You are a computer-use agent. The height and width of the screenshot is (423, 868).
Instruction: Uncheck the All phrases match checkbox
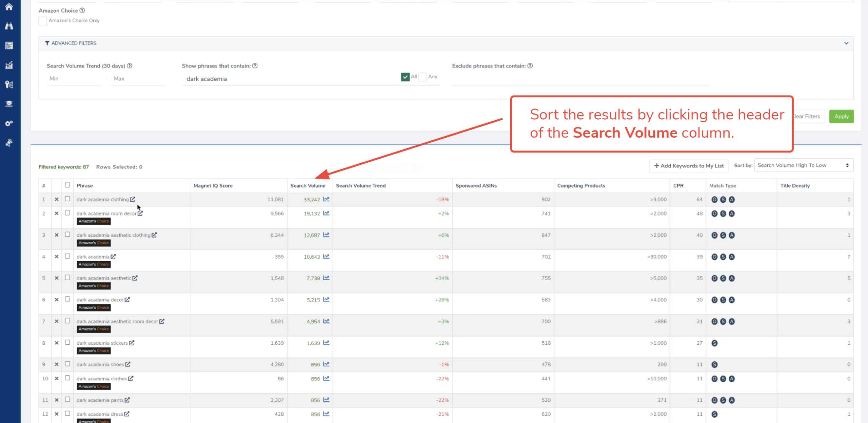pyautogui.click(x=405, y=77)
